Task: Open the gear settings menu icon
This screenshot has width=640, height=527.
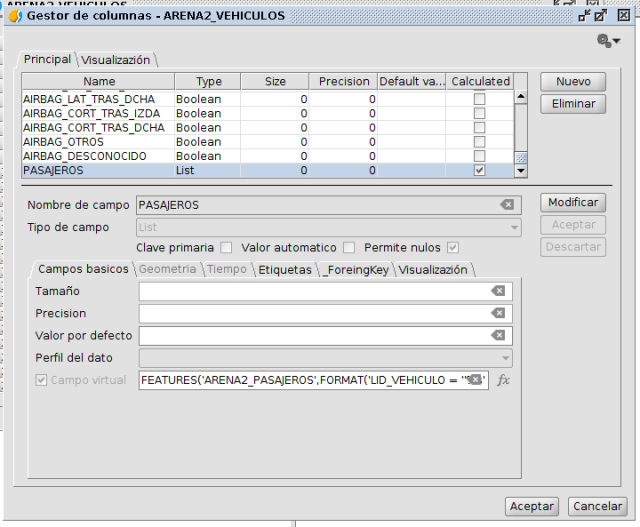Action: click(607, 40)
